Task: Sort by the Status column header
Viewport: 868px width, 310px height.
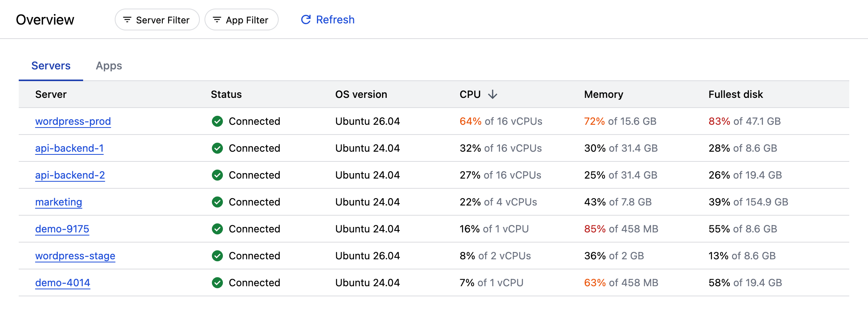Action: click(226, 94)
